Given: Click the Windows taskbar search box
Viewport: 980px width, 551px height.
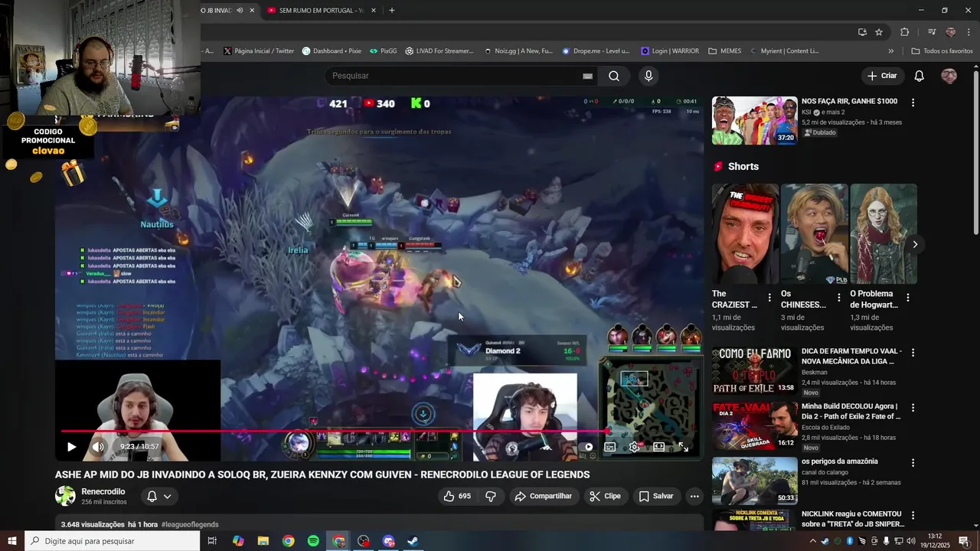Looking at the screenshot, I should [x=112, y=541].
